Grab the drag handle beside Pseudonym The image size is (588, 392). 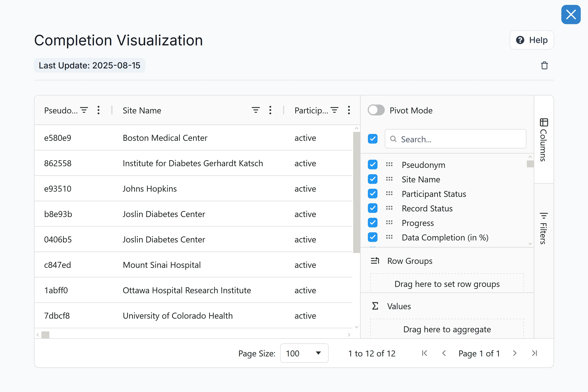click(389, 164)
